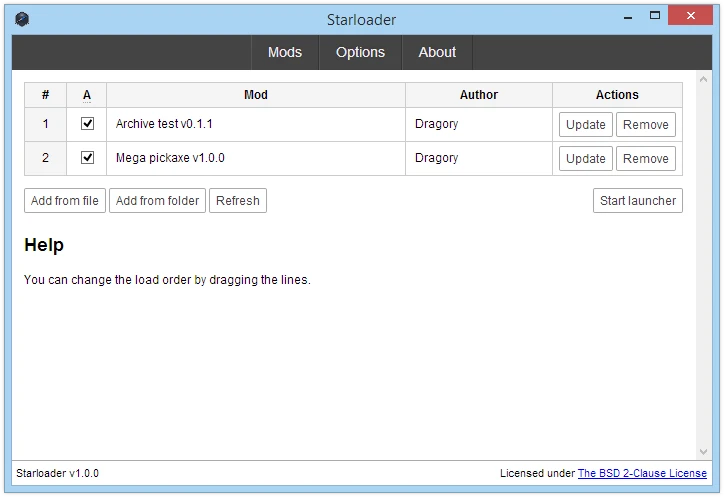724x497 pixels.
Task: Click Add from file button
Action: 65,200
